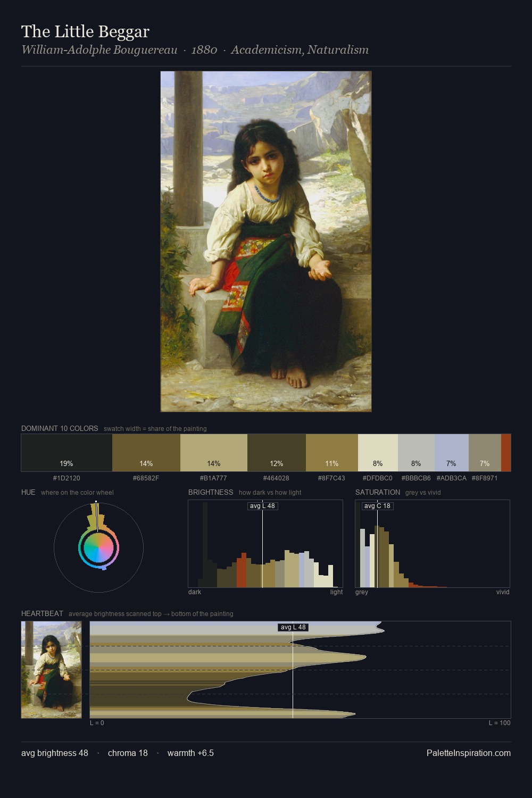
Task: Choose the #8F8971 grey-tan swatch
Action: (x=485, y=453)
